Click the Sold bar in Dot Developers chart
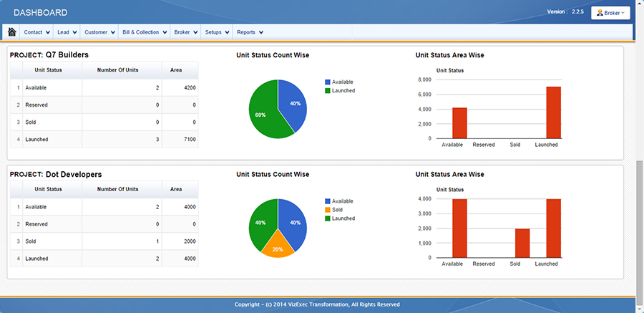Viewport: 644px width, 313px height. pos(522,244)
